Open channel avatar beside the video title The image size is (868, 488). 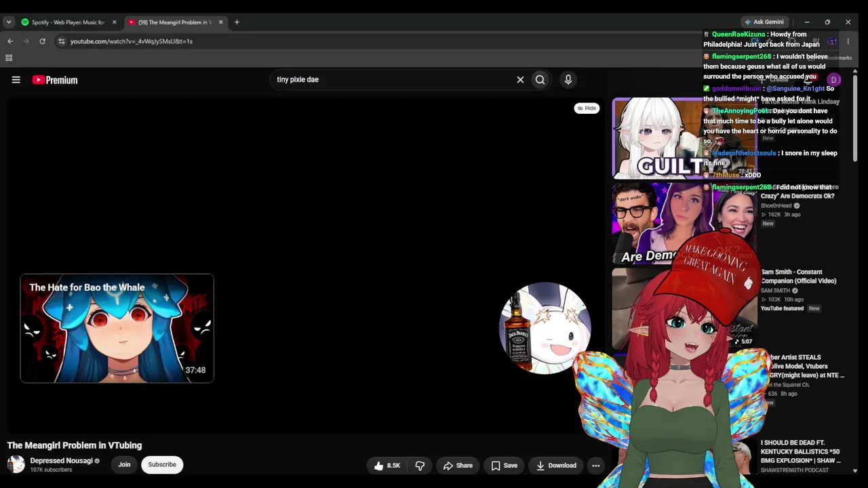pos(16,464)
